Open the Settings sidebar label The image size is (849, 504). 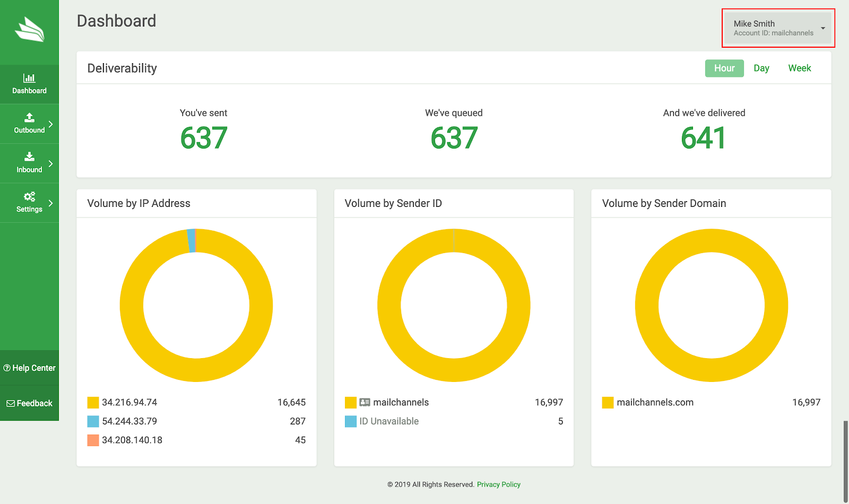coord(29,209)
